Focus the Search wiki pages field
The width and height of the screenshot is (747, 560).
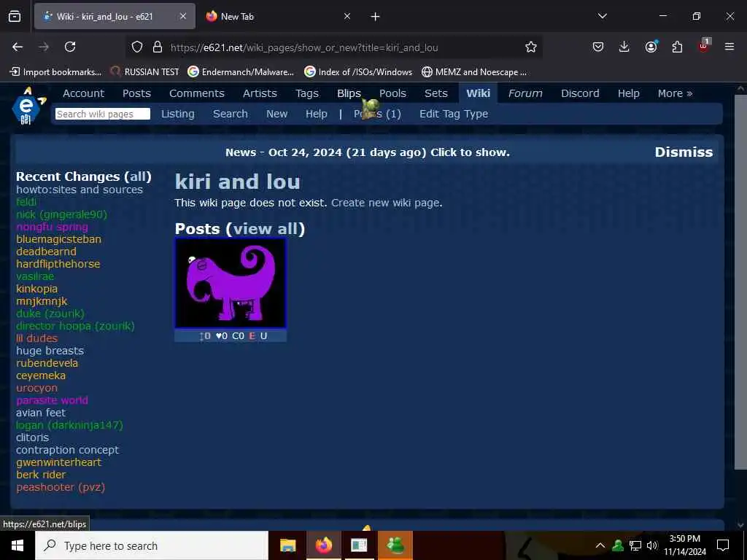click(102, 114)
